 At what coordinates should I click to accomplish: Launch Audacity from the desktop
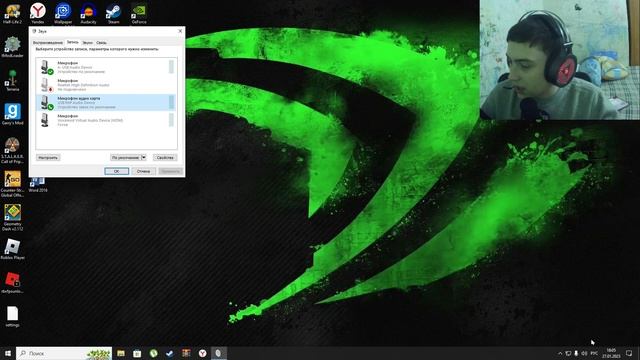pos(88,13)
